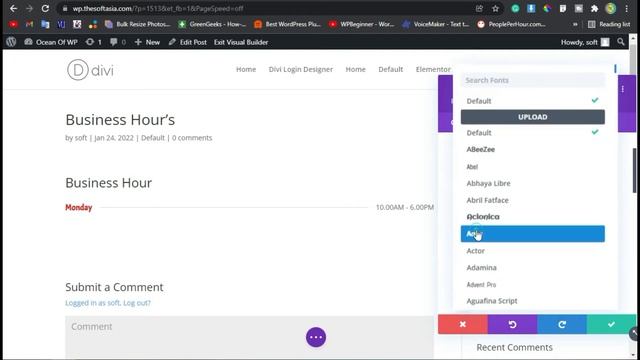640x360 pixels.
Task: Open Divi builder purple three-dots button
Action: (316, 337)
